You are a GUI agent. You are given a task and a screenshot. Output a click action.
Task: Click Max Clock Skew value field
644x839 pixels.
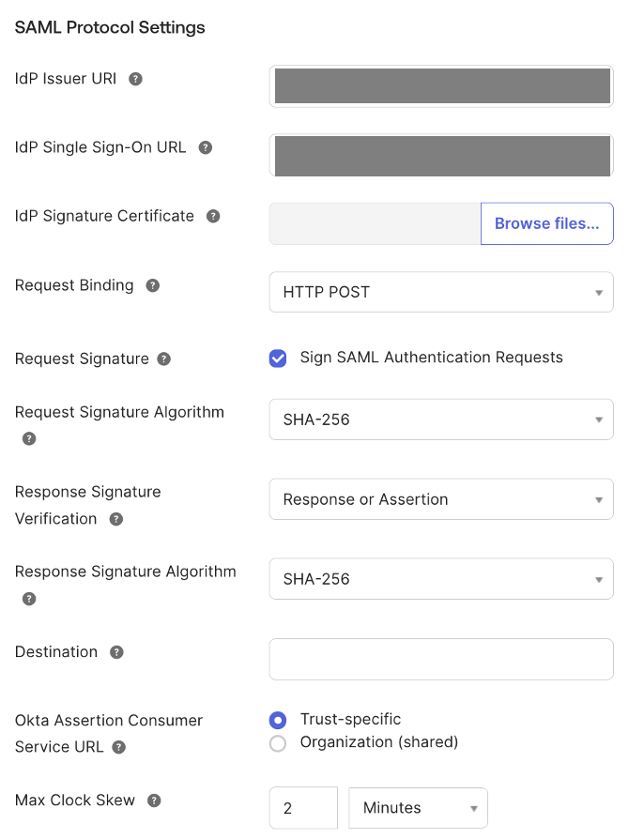pyautogui.click(x=303, y=808)
